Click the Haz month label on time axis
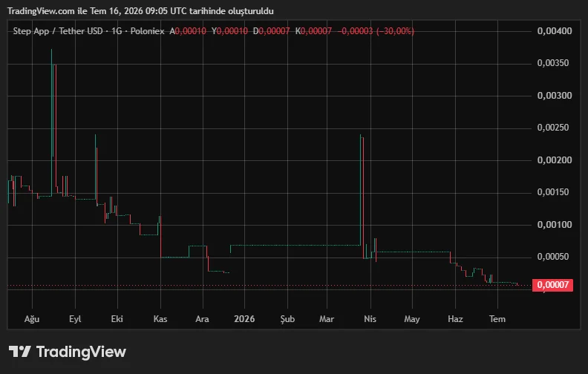 [455, 319]
